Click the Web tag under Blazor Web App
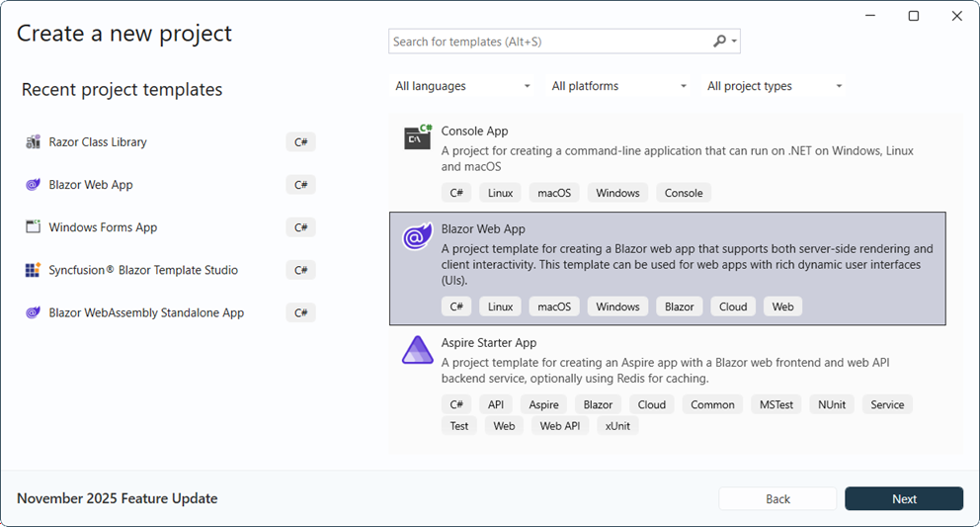980x527 pixels. pos(782,307)
